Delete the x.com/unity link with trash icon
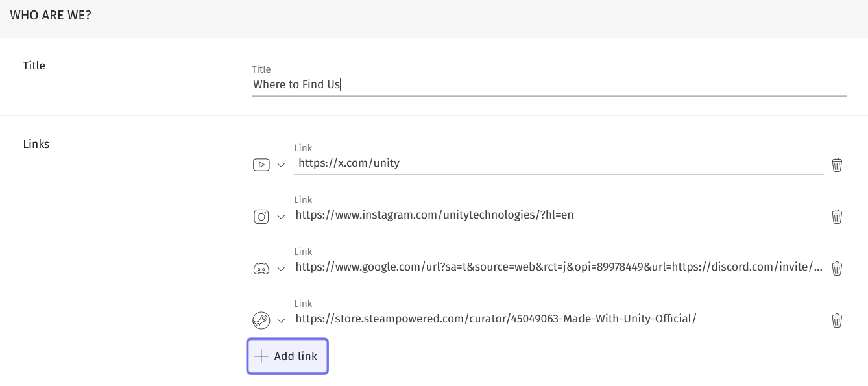Screen dimensions: 868x386 click(x=837, y=165)
